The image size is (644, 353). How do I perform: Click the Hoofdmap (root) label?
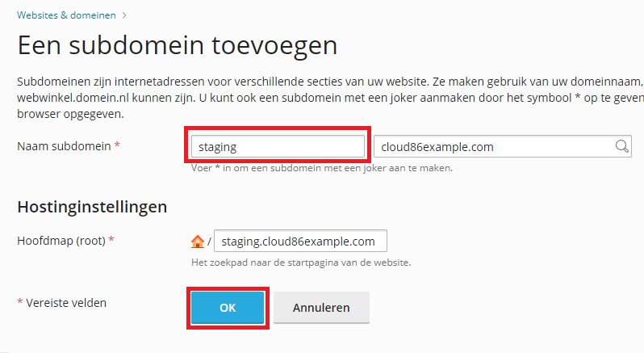61,241
